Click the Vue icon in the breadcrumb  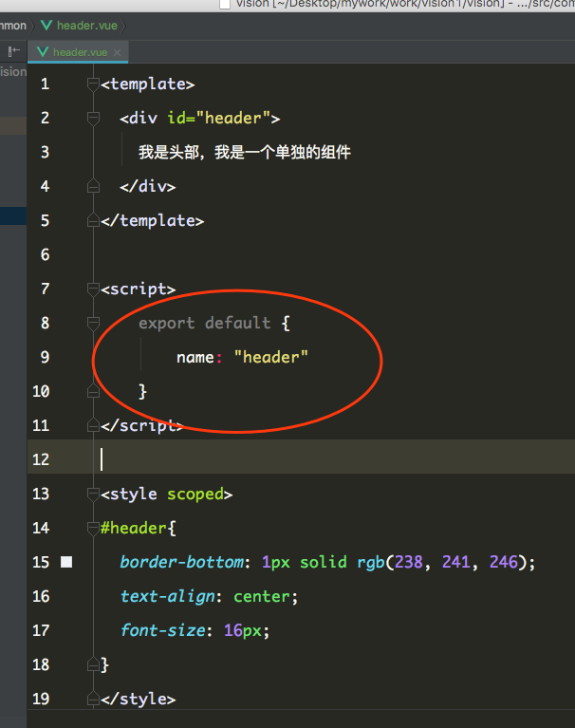[x=46, y=25]
